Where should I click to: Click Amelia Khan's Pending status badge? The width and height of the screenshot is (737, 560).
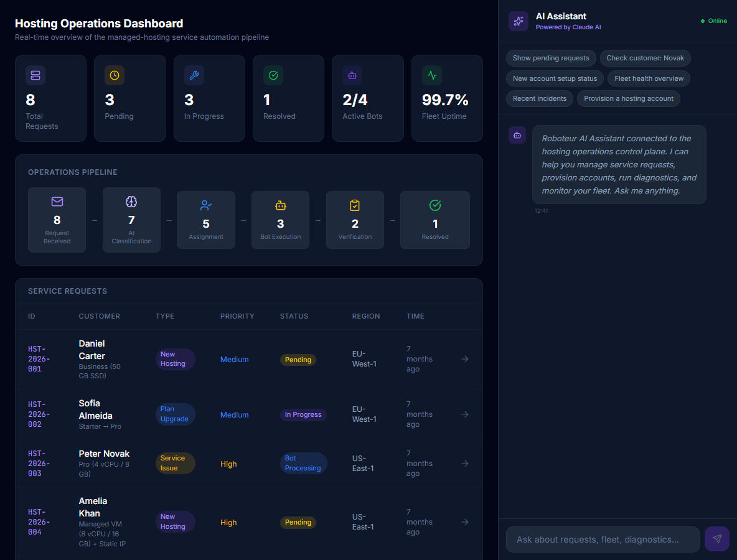tap(298, 522)
